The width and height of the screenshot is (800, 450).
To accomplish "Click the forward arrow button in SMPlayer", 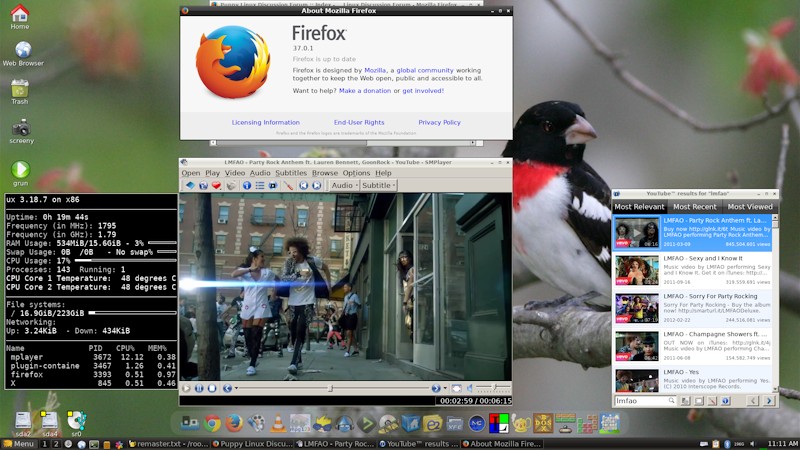I will (x=436, y=388).
